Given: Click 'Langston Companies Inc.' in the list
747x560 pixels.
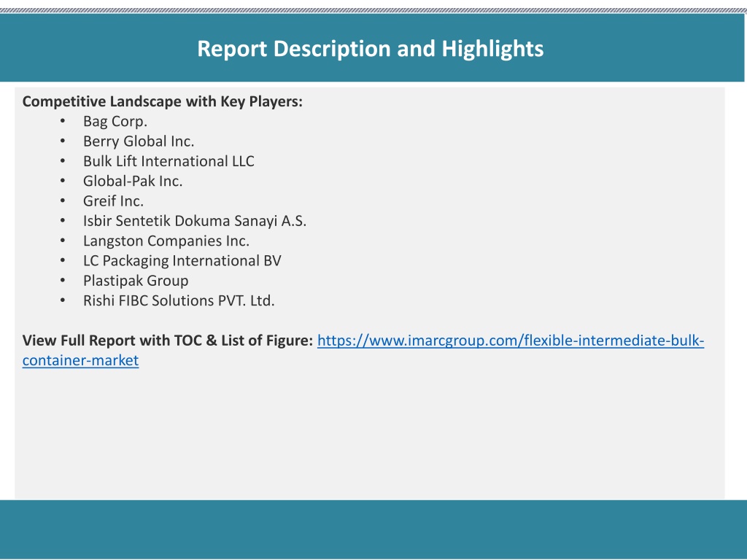Looking at the screenshot, I should 166,241.
